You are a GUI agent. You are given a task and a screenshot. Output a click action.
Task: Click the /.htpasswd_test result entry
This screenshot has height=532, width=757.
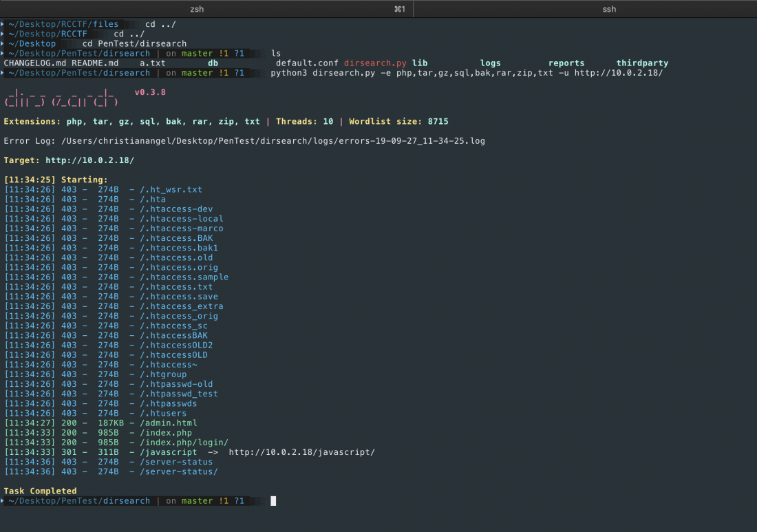pos(178,394)
